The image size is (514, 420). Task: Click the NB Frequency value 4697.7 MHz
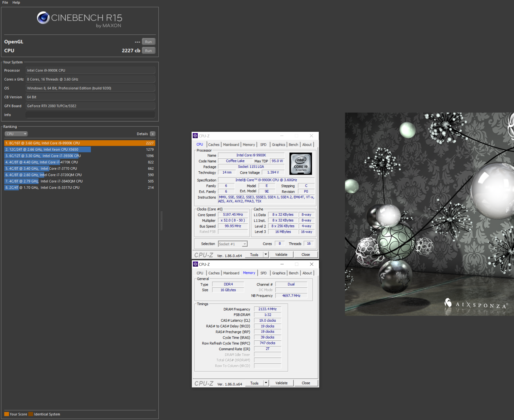click(291, 296)
